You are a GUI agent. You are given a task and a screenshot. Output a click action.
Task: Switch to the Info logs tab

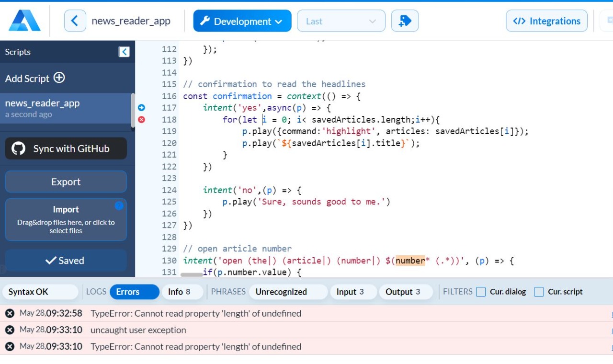click(182, 292)
